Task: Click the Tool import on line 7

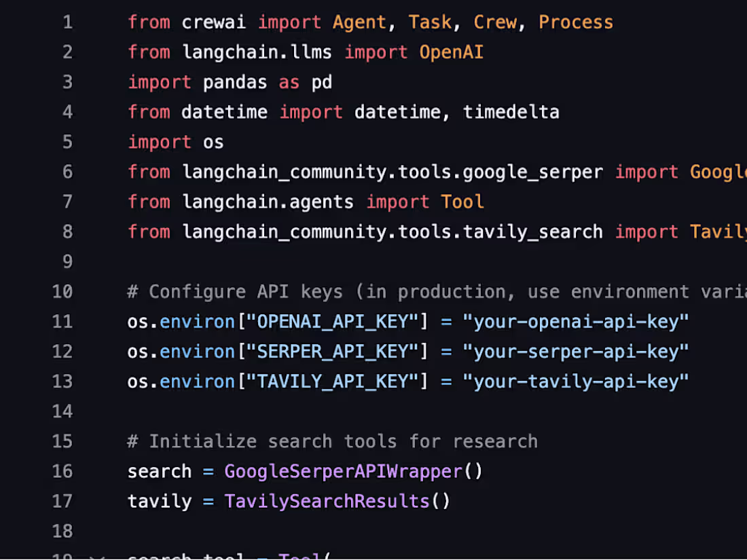Action: tap(462, 202)
